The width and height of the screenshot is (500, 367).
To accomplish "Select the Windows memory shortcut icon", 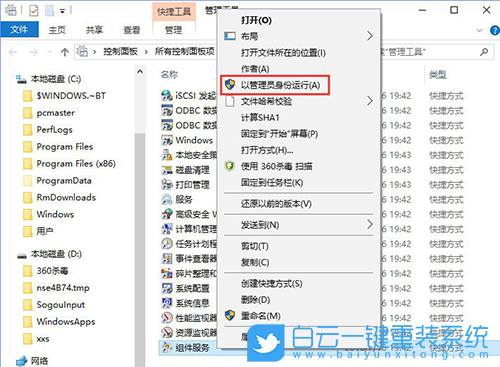I will 167,140.
